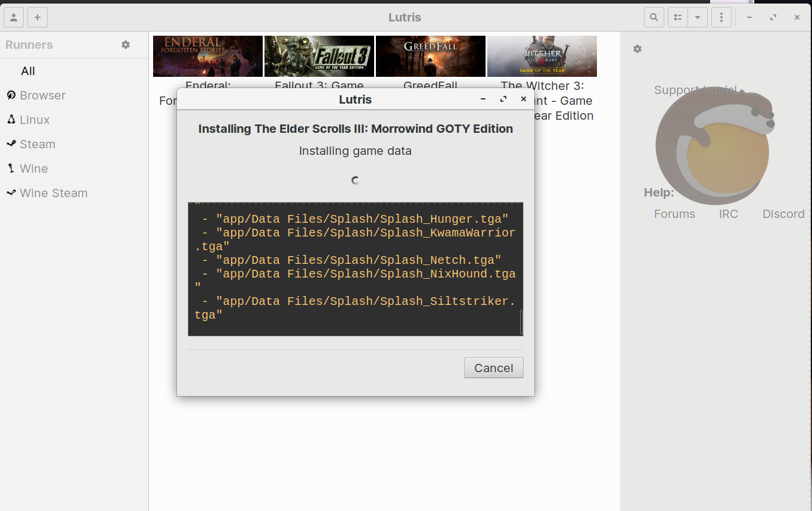Open the search magnifier icon
Viewport: 812px width, 511px height.
coord(654,17)
